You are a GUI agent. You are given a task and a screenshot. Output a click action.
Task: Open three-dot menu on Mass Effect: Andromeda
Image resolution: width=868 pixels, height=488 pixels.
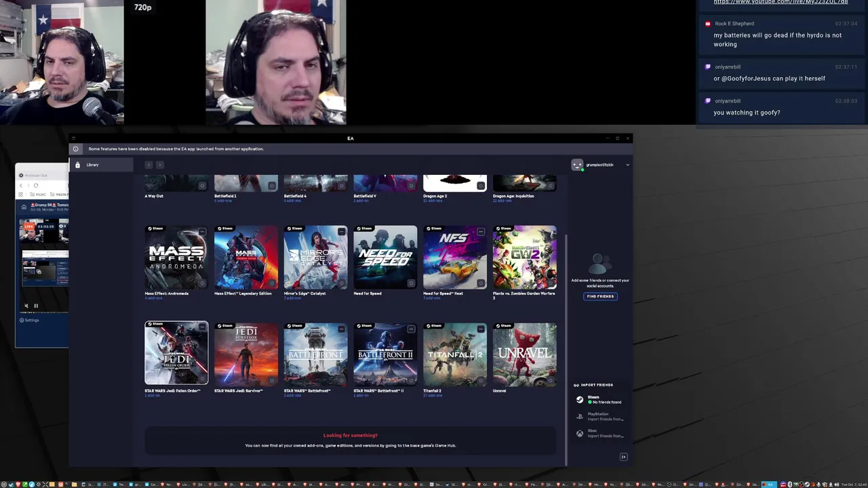(202, 231)
